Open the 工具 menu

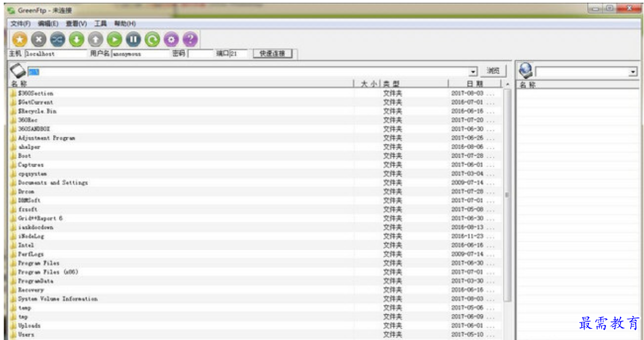tap(100, 24)
